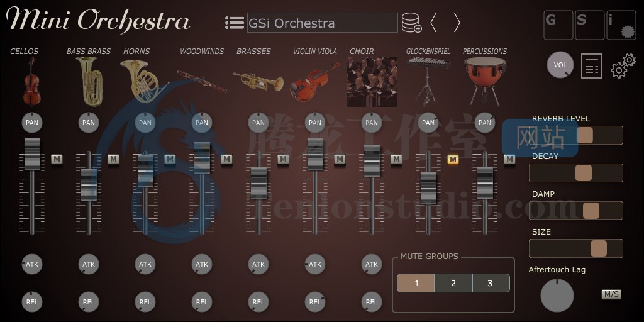This screenshot has height=322, width=644.
Task: Go to previous preset arrow
Action: [433, 23]
